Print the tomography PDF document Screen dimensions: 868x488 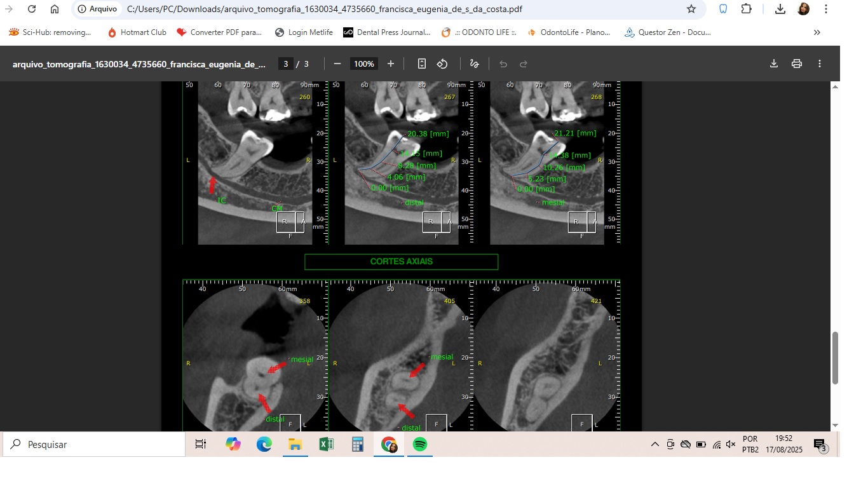(x=797, y=64)
